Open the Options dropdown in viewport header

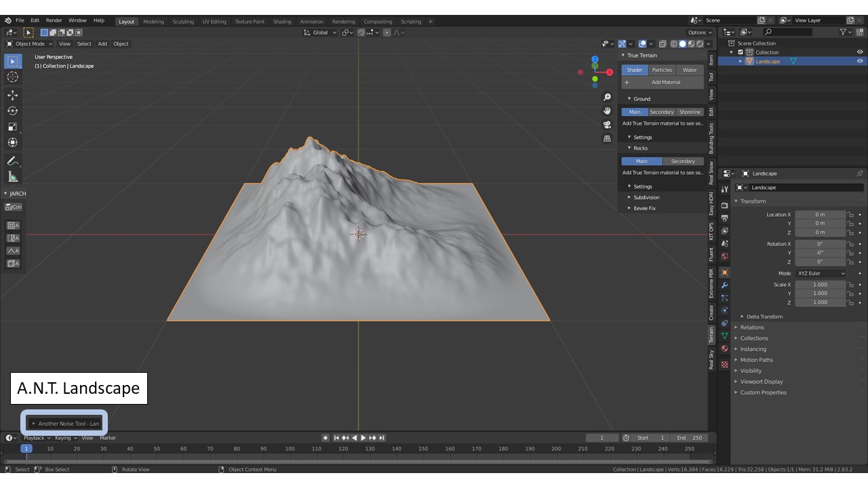pos(700,33)
